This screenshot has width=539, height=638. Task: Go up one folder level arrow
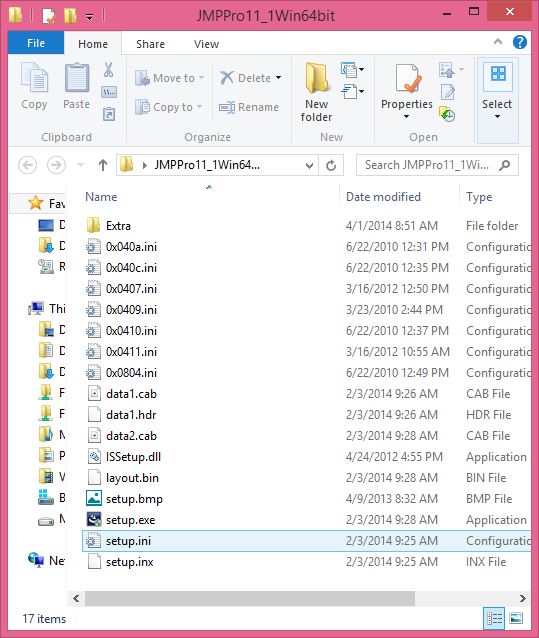103,165
